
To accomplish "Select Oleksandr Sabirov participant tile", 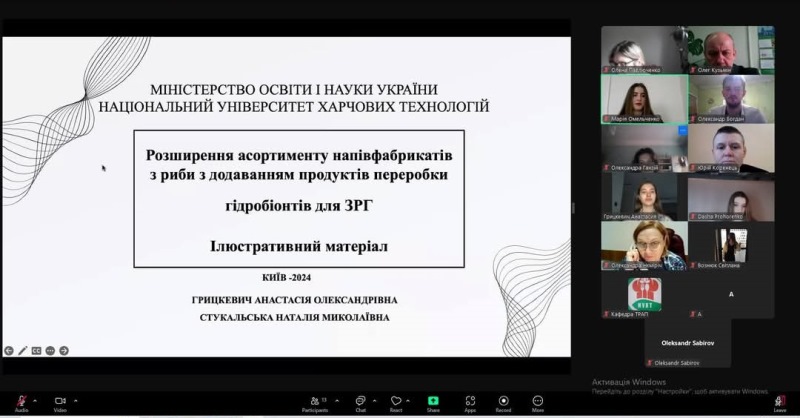I will [687, 343].
